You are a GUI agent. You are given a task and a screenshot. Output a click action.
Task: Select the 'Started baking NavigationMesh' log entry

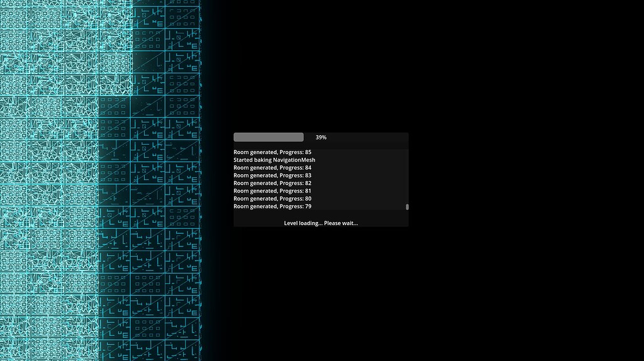tap(274, 160)
